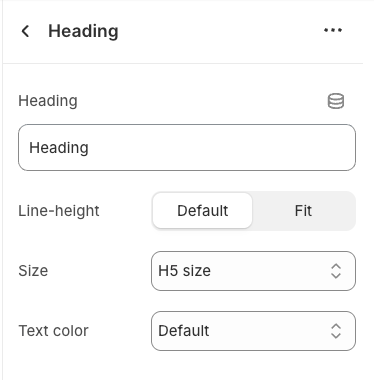The width and height of the screenshot is (374, 380).
Task: Click the word Heading inside the text box
Action: (59, 148)
